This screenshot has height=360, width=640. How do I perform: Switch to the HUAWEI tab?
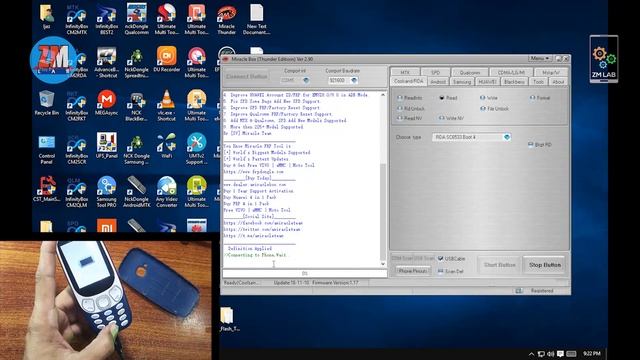point(487,82)
